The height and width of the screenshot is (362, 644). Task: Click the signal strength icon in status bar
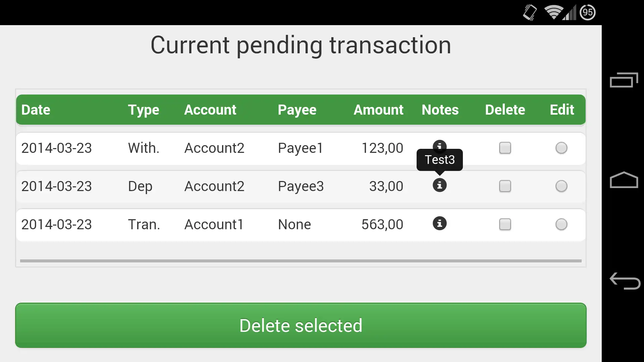tap(569, 12)
